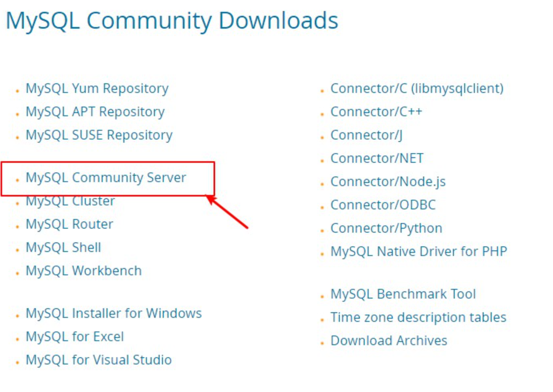Open the Download Archives link
553x392 pixels.
tap(388, 341)
